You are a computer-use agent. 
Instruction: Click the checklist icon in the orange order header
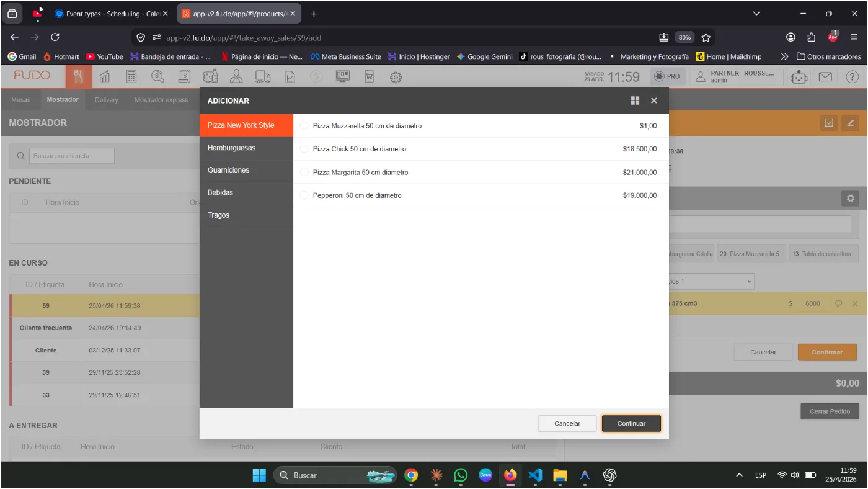pos(828,123)
